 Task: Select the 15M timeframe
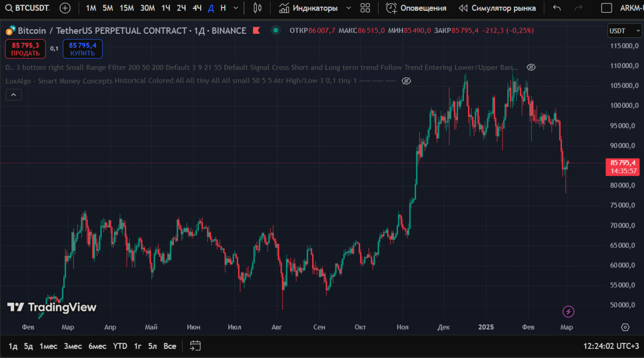click(127, 8)
